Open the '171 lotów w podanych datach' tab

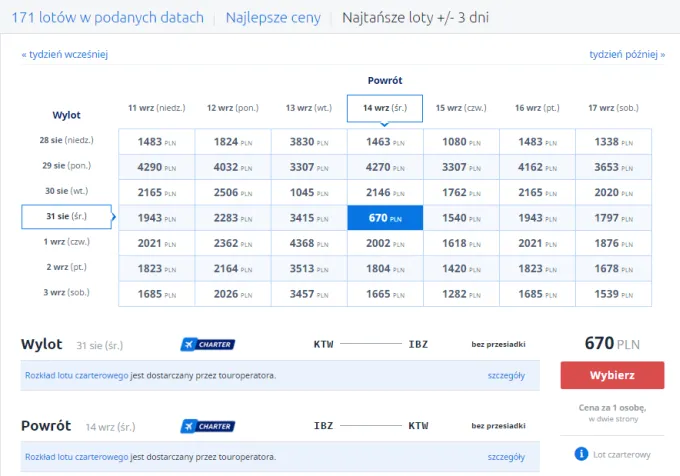point(107,18)
